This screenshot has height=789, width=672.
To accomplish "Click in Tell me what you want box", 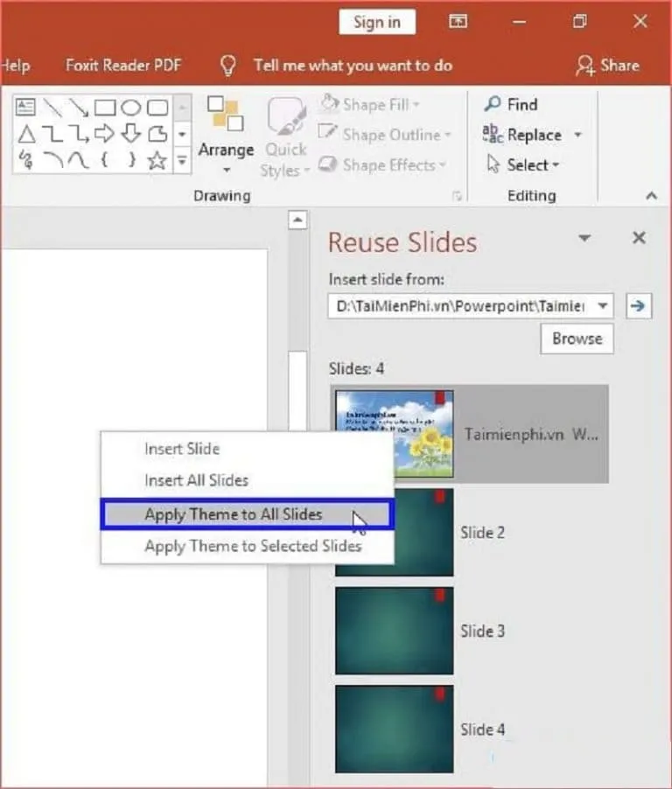I will (353, 66).
